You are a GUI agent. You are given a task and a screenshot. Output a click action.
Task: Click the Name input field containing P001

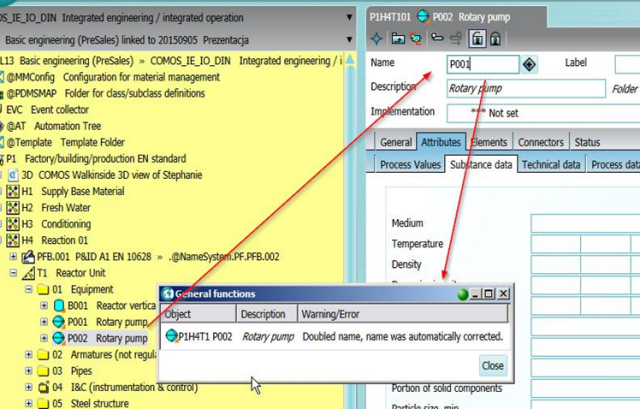click(483, 64)
